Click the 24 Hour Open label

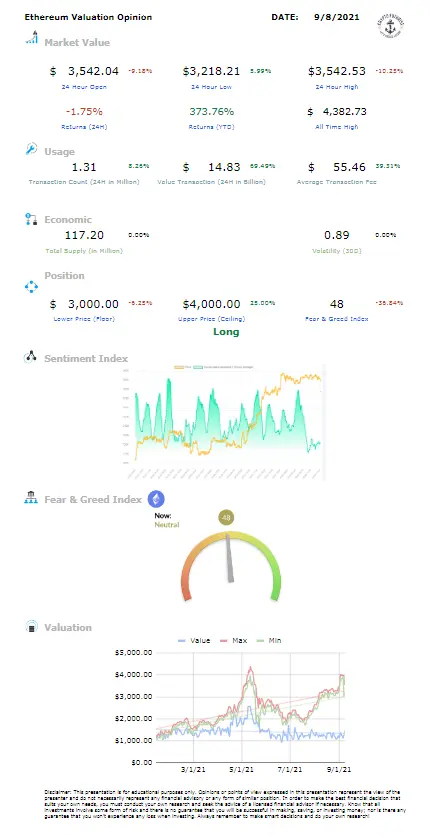84,87
